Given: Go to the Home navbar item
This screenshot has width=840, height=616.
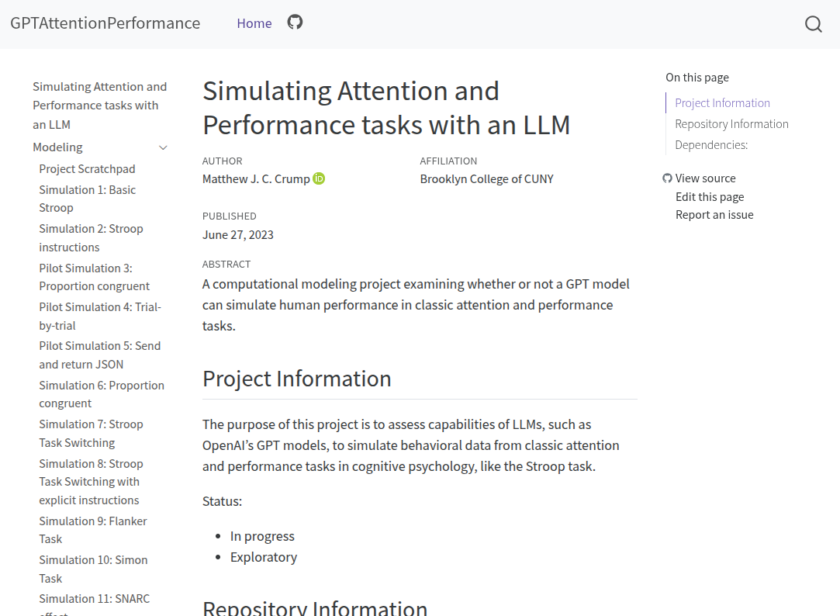Looking at the screenshot, I should pyautogui.click(x=254, y=23).
